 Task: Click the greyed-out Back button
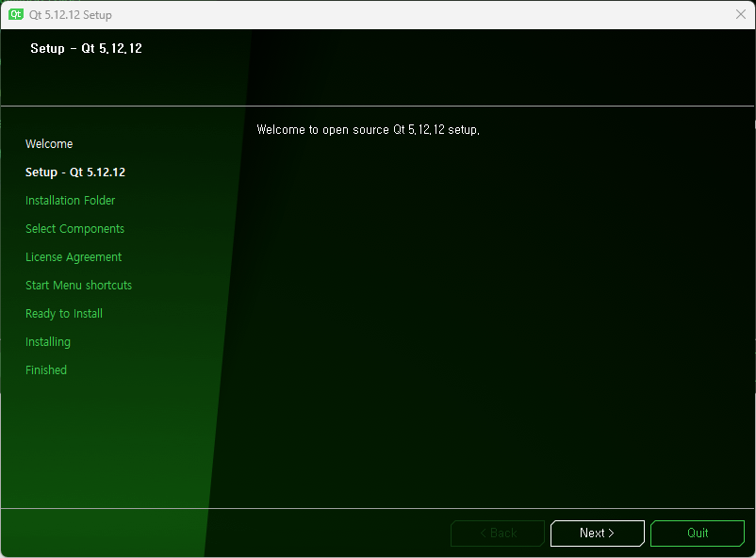click(x=498, y=533)
